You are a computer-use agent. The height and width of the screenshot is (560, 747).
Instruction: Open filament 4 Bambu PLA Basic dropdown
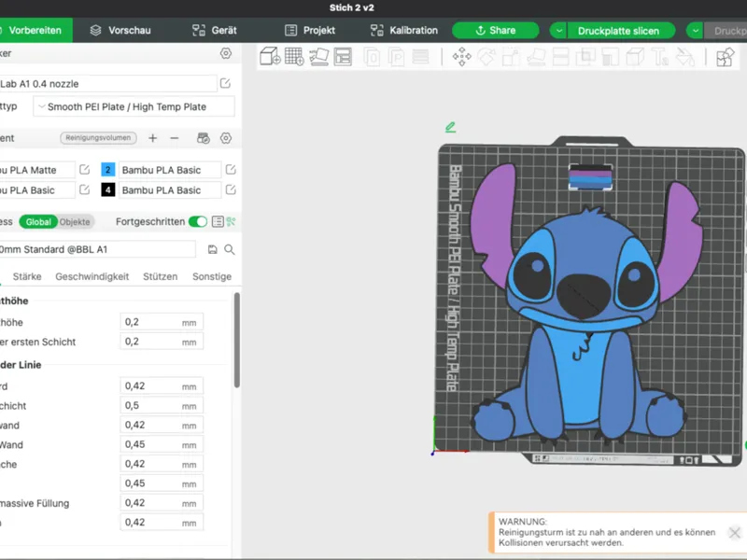[x=169, y=190]
